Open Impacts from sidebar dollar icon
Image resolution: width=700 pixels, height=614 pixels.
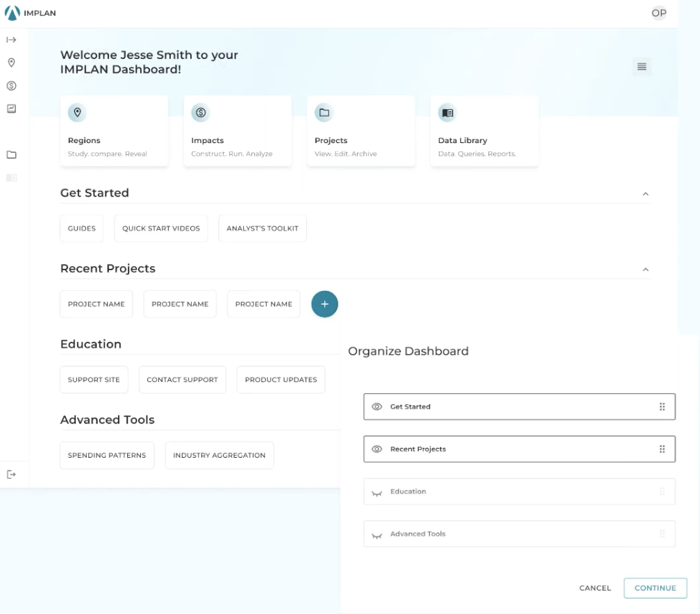pyautogui.click(x=11, y=85)
